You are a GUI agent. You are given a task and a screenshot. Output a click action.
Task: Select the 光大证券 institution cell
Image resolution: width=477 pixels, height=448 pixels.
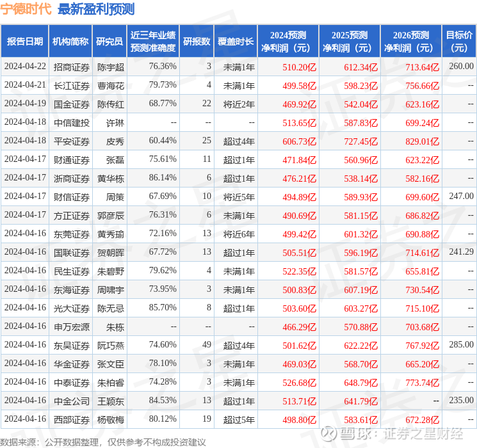pos(72,308)
